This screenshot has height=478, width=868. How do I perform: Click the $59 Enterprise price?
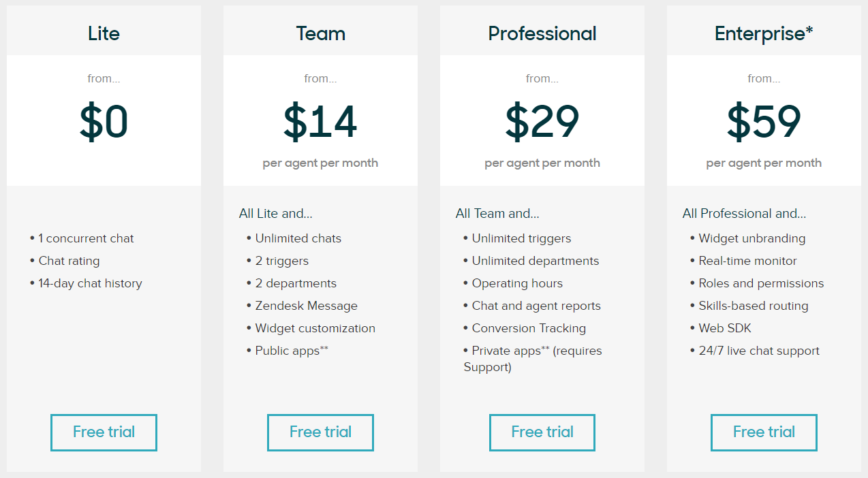pos(764,122)
